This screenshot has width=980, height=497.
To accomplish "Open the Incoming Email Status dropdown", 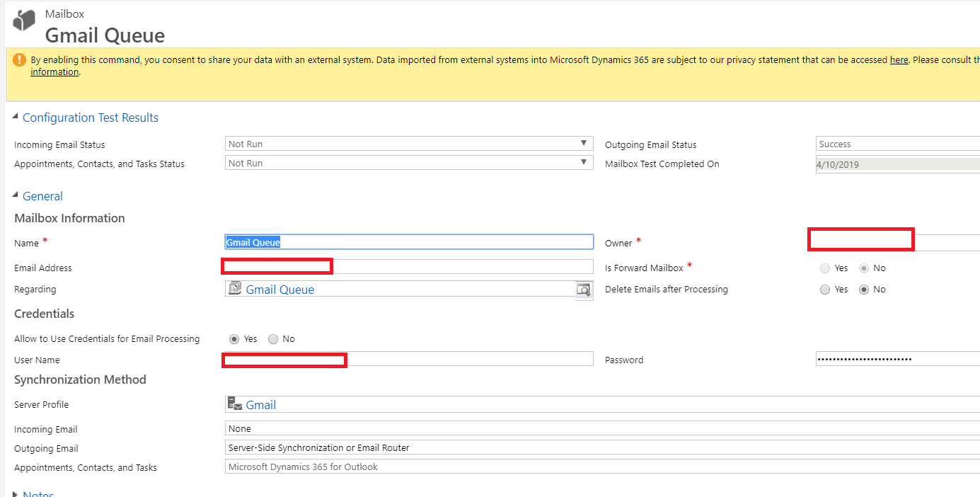I will pos(584,144).
